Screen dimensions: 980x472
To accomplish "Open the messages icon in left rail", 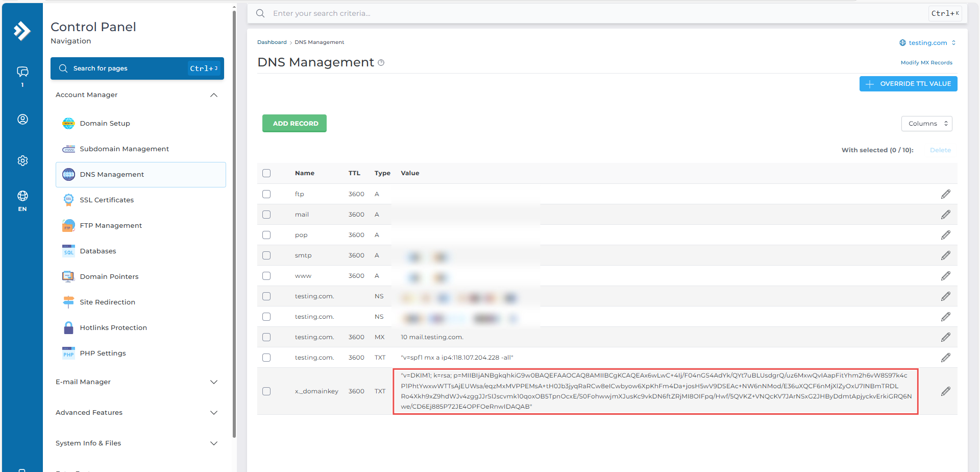I will [x=22, y=72].
